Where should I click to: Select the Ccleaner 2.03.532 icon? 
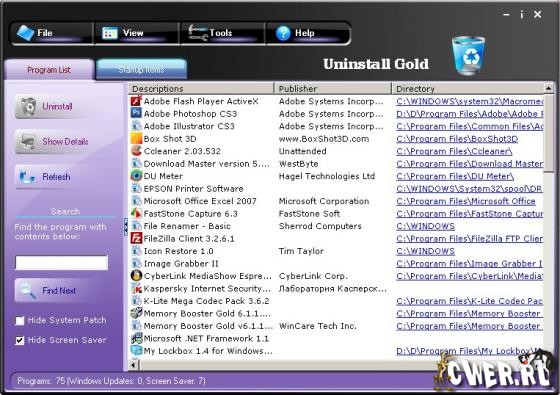tap(136, 151)
